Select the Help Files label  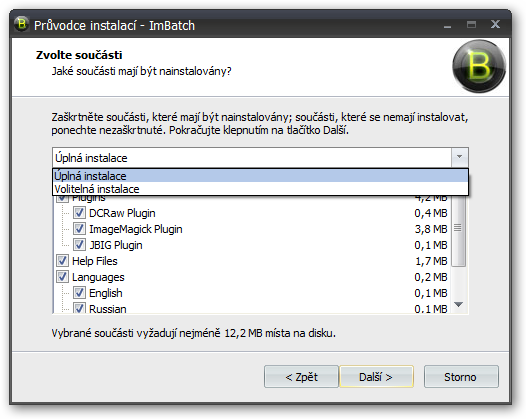coord(95,261)
